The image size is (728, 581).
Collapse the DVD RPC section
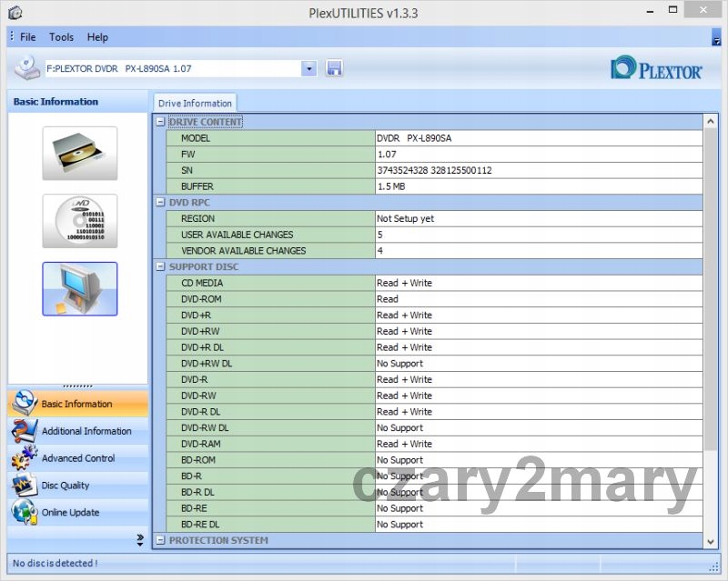tap(160, 203)
